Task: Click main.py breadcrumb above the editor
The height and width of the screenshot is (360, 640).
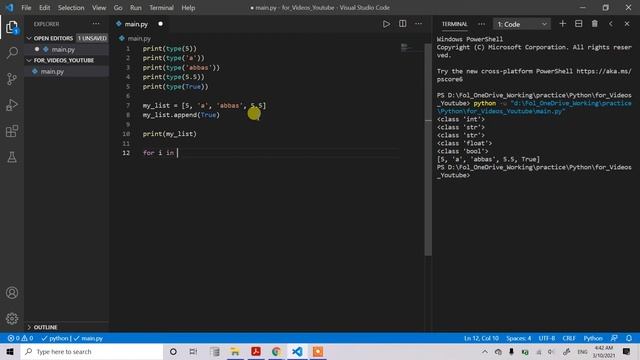Action: 139,38
